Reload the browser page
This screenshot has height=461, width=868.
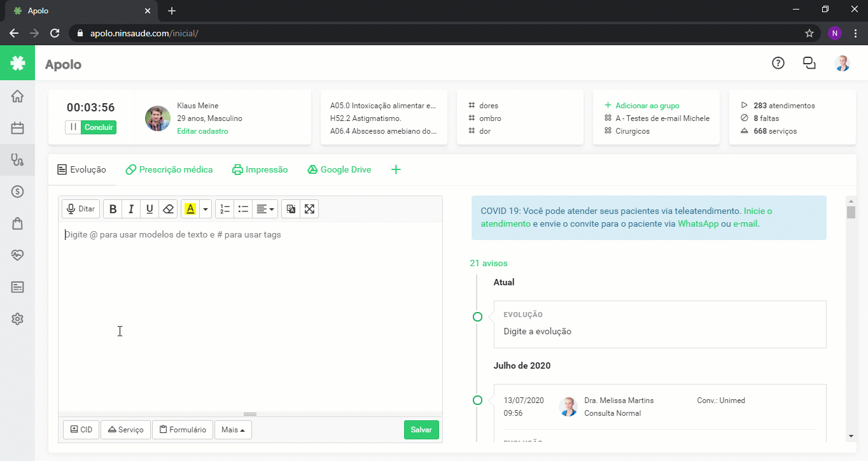pos(55,33)
